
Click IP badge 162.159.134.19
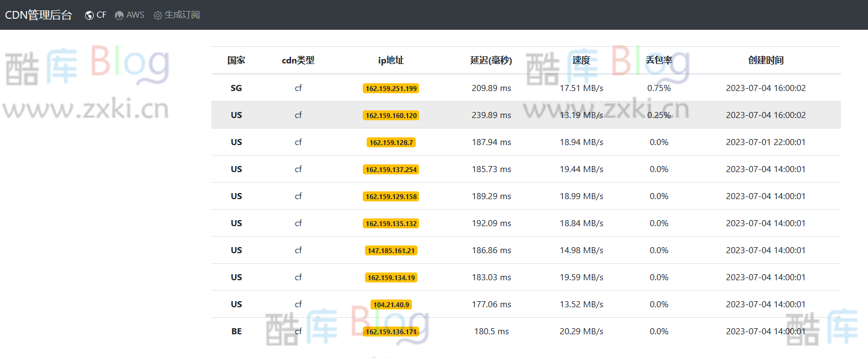click(391, 277)
